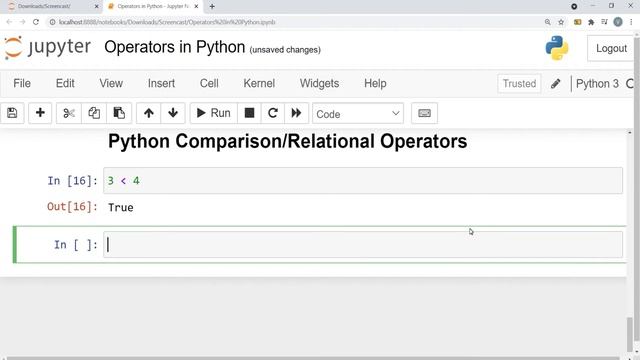Insert cell below with plus icon
Screen dimensions: 640x360
(40, 113)
